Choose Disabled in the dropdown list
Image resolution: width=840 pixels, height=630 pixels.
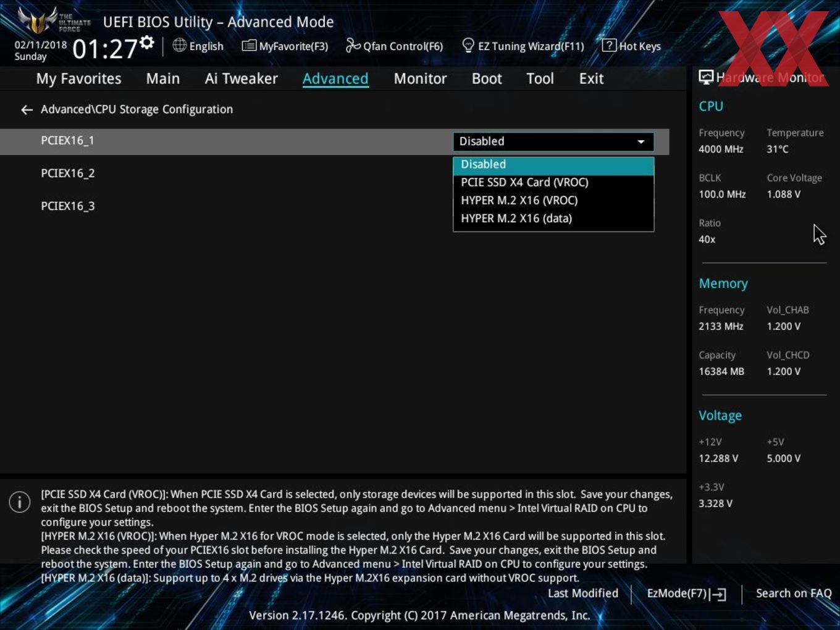click(553, 165)
